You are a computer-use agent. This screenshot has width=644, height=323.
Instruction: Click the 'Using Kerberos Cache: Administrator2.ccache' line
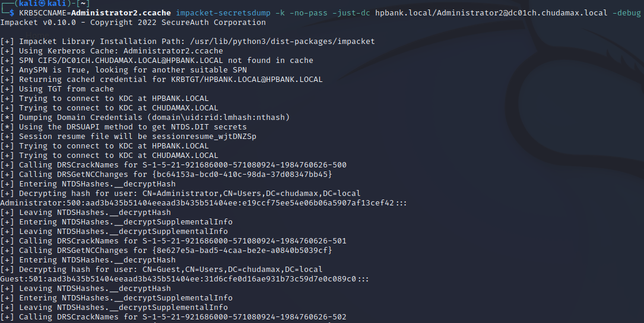pos(112,50)
